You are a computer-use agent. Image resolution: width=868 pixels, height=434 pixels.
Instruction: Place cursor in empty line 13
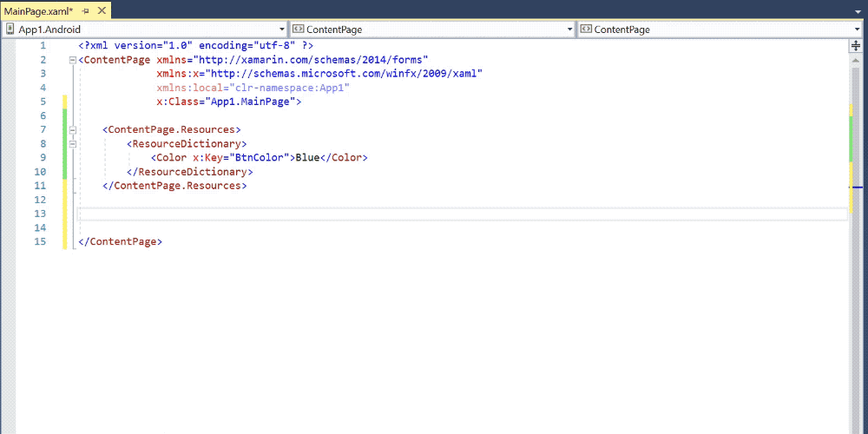pos(464,214)
